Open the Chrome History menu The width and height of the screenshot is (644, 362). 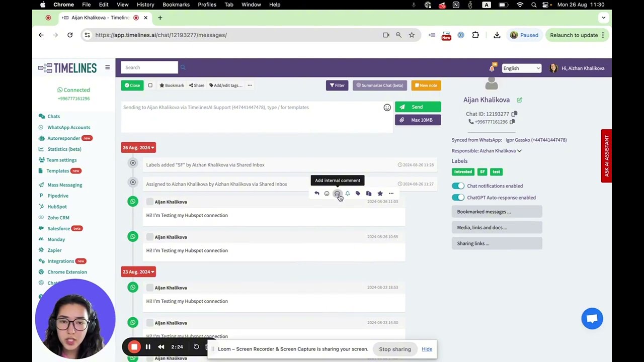point(145,5)
